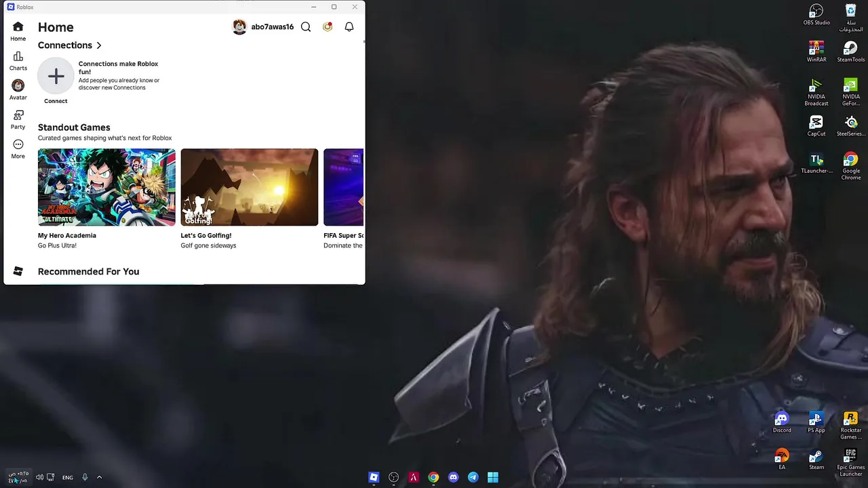Open the Connections heading
The image size is (868, 488).
click(65, 45)
